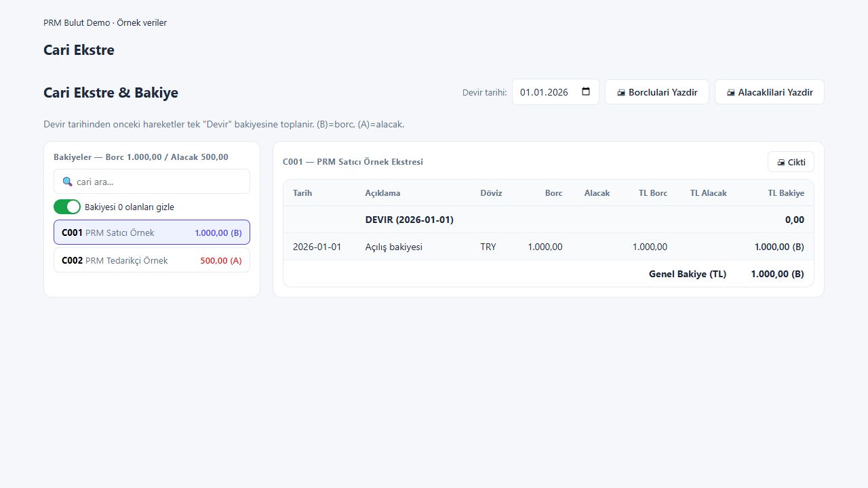Click the TL Borc column header
This screenshot has width=868, height=488.
[653, 193]
